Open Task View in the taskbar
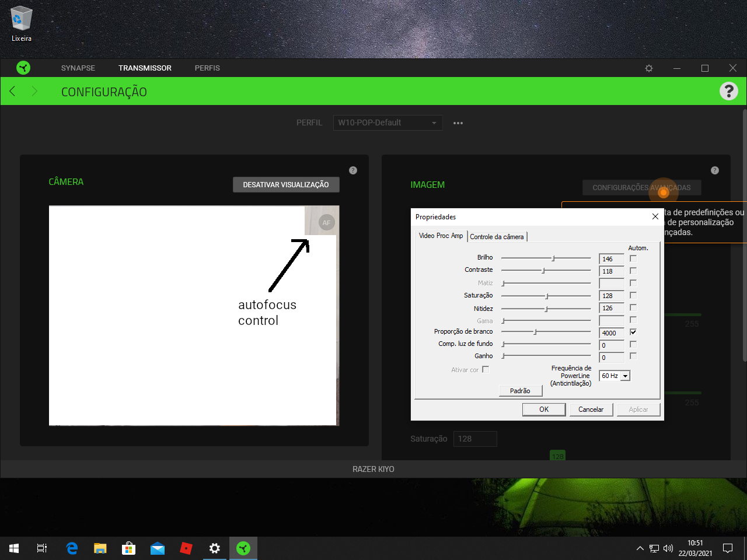 click(42, 548)
